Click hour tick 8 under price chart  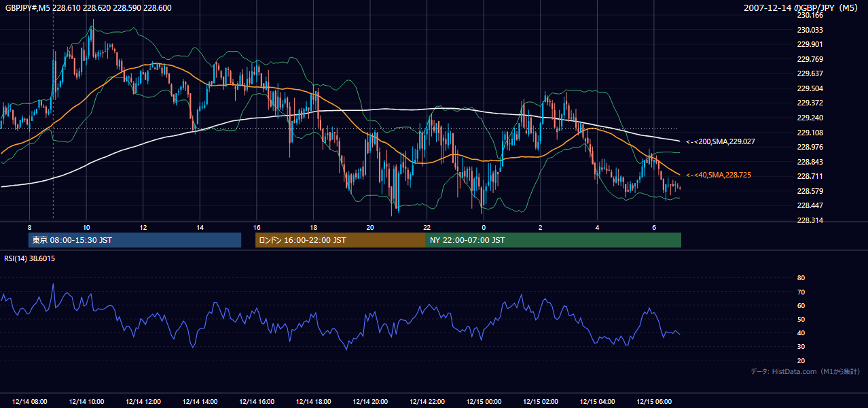tap(30, 226)
